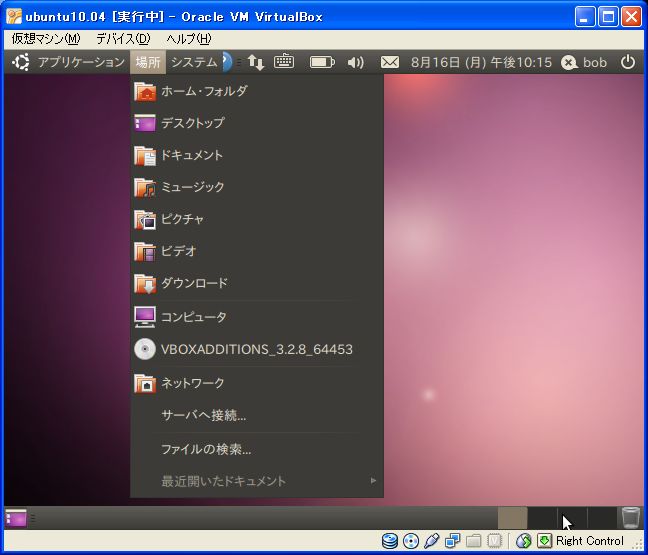The image size is (648, 555).
Task: Open the ピクチャ folder entry
Action: [257, 219]
